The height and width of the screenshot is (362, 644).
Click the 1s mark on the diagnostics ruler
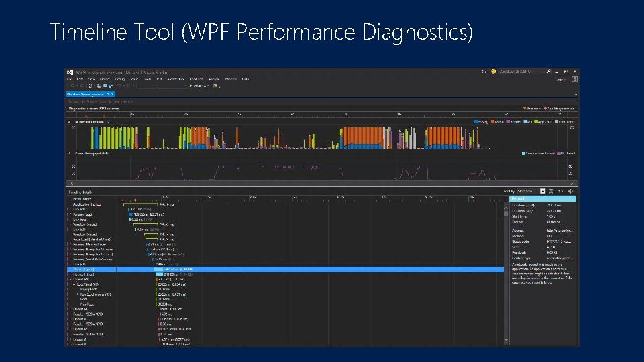[x=132, y=114]
